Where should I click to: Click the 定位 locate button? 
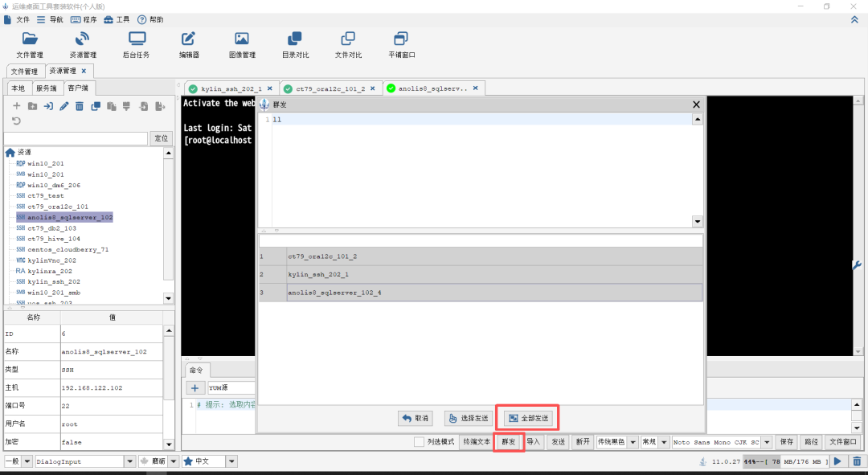click(x=161, y=138)
